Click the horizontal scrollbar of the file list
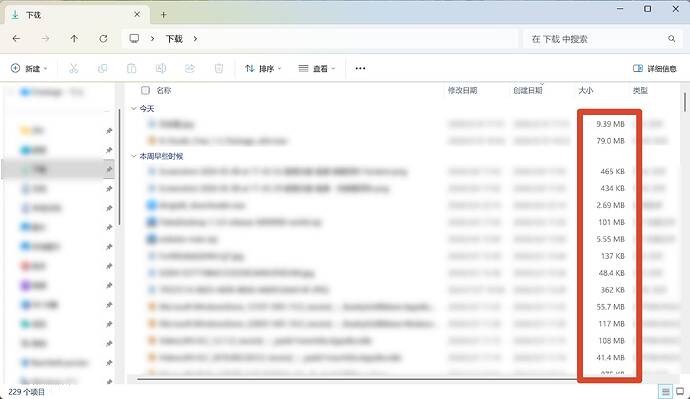 pos(356,378)
